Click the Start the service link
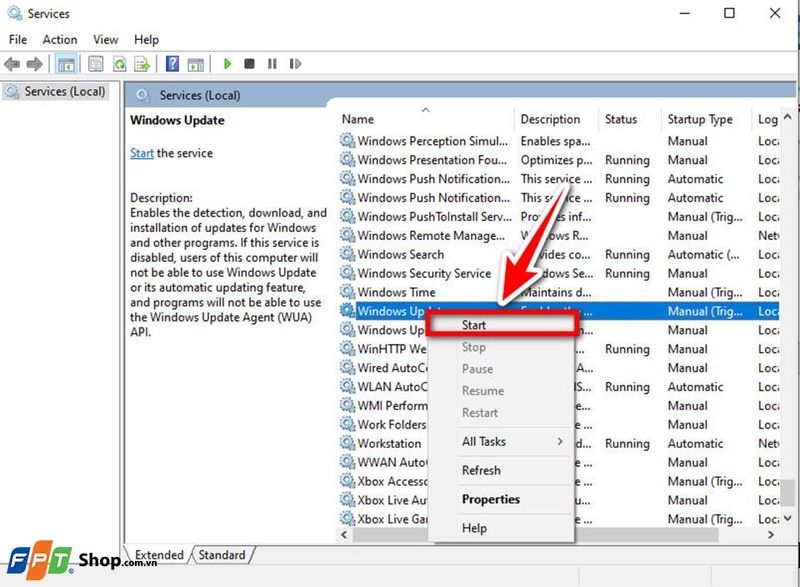Image resolution: width=800 pixels, height=587 pixels. tap(142, 153)
